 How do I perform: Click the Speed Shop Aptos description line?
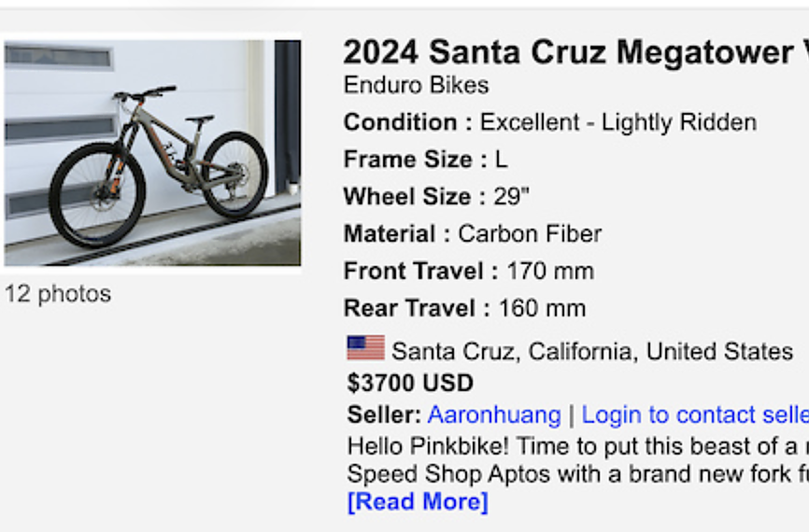coord(576,473)
